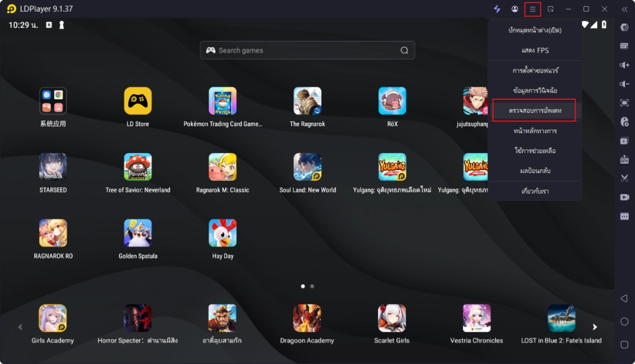Select ตรวจสอบการอัพเดท menu item
The height and width of the screenshot is (364, 635).
[x=535, y=110]
